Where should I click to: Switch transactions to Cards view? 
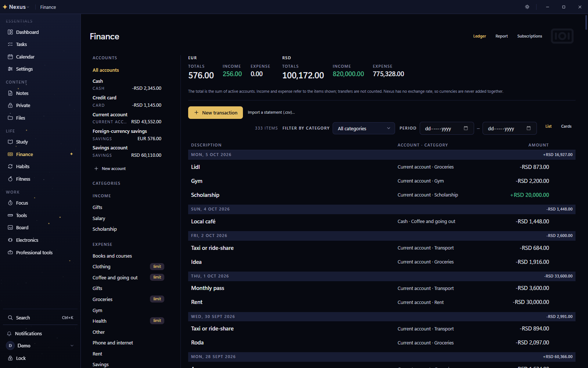point(566,126)
